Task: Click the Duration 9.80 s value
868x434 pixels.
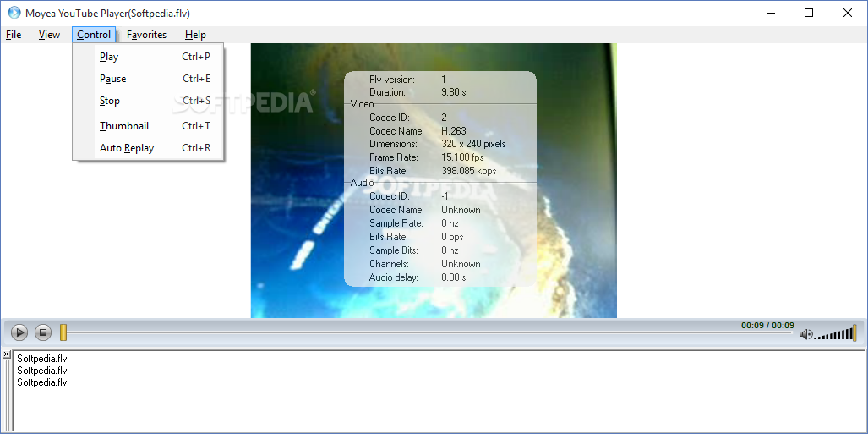Action: point(453,92)
